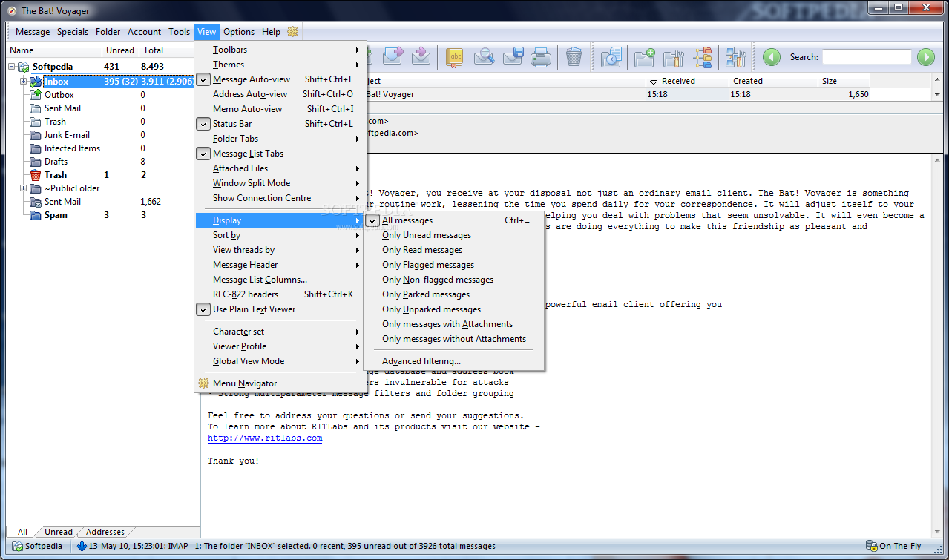Open Folder properties wrench icon
This screenshot has width=949, height=560.
click(673, 57)
